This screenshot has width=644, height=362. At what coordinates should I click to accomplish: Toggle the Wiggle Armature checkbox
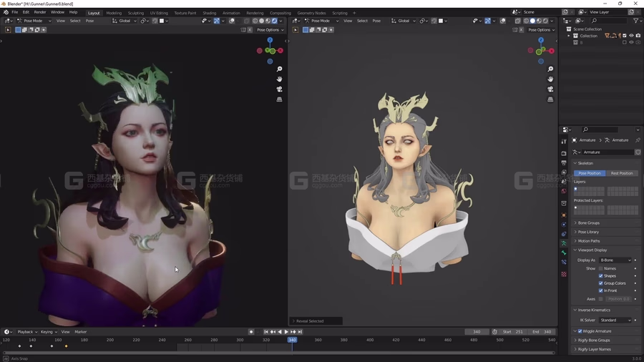pyautogui.click(x=580, y=331)
